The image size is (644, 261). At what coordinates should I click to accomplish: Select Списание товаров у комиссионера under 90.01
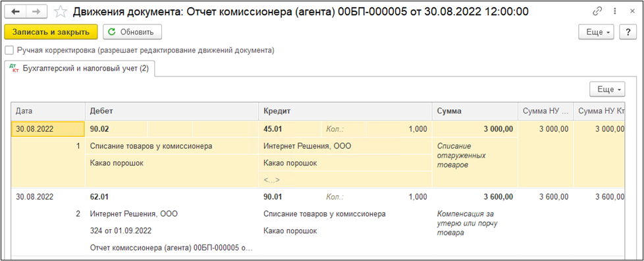point(325,214)
